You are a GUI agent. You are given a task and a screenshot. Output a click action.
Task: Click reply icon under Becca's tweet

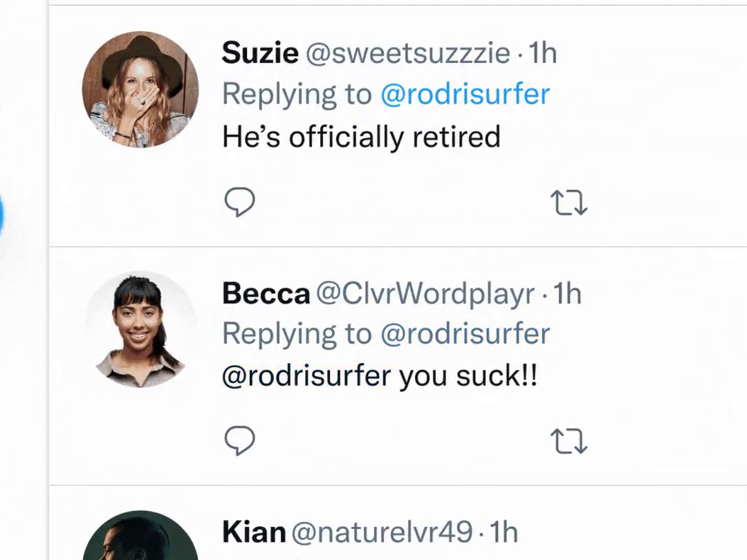tap(240, 440)
